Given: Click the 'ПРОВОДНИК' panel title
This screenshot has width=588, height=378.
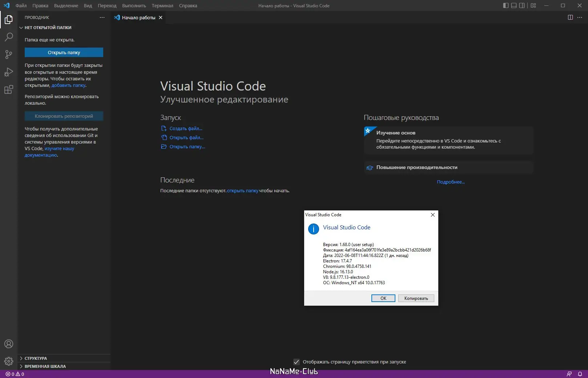Looking at the screenshot, I should click(37, 17).
